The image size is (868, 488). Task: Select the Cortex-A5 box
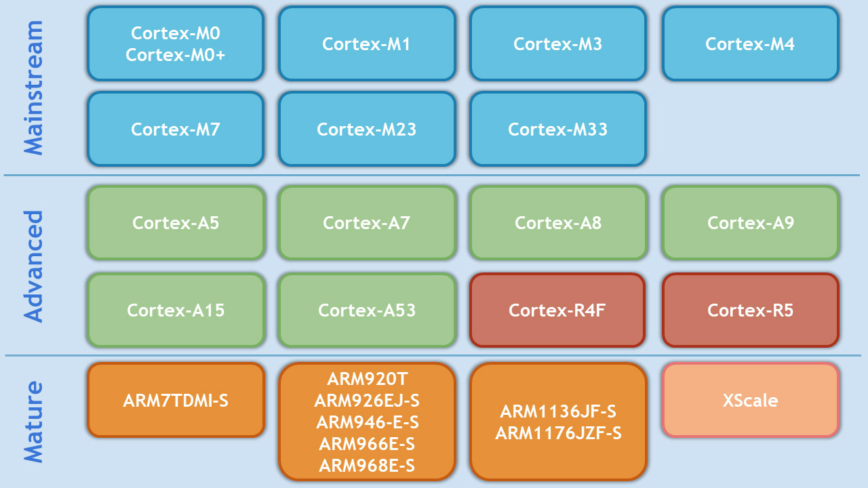point(176,222)
